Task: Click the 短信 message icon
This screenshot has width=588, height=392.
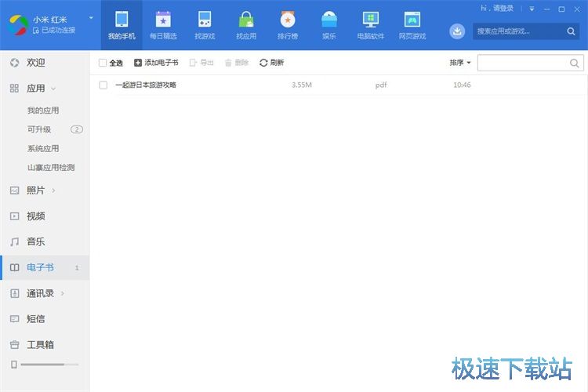Action: (14, 319)
